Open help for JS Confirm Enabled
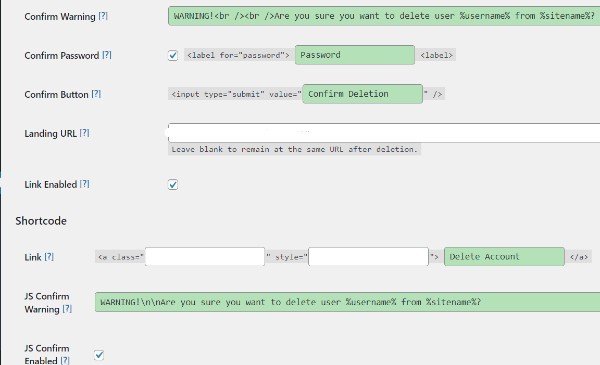This screenshot has width=600, height=365. (65, 360)
